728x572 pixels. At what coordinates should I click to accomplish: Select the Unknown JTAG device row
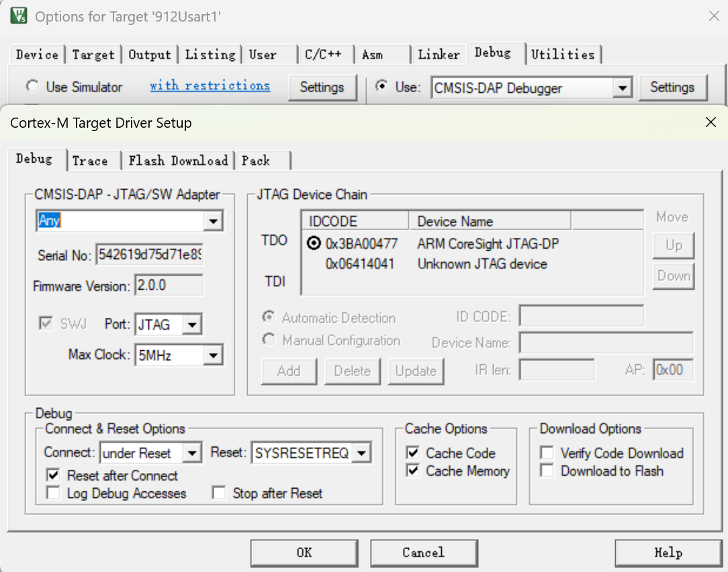click(473, 264)
